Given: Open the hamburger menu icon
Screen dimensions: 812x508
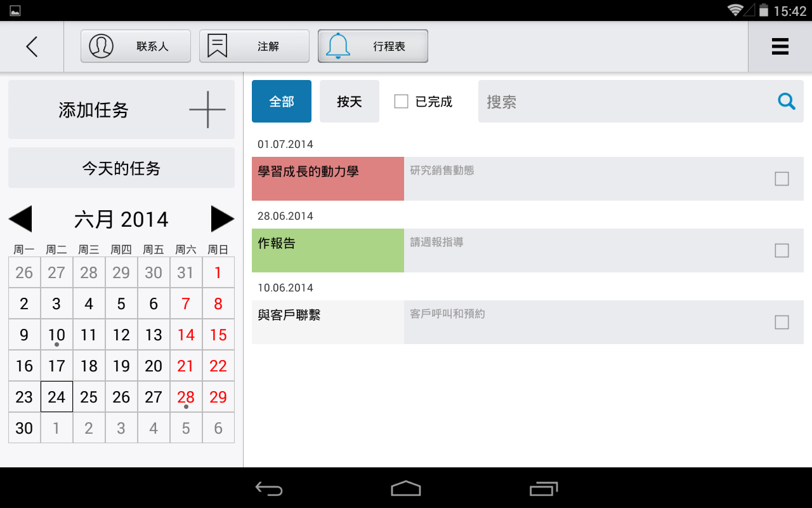Looking at the screenshot, I should [x=780, y=46].
